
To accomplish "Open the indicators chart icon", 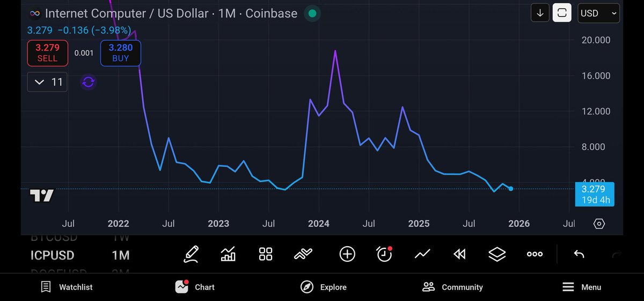I will (228, 254).
